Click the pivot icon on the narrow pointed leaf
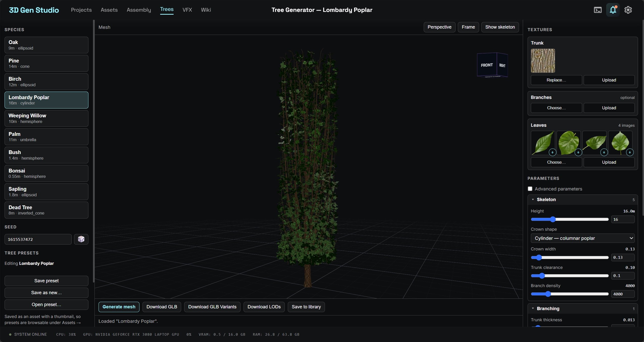 [553, 152]
